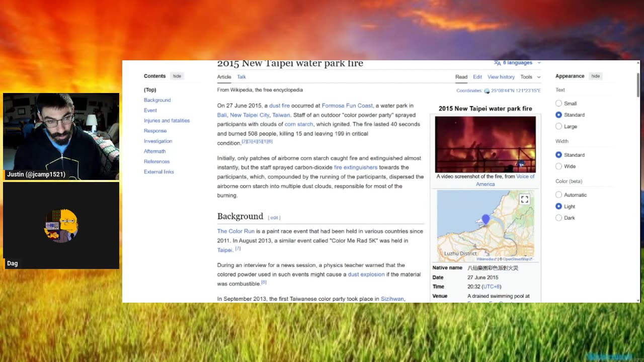Image resolution: width=644 pixels, height=362 pixels.
Task: Open the fire extinguishers link
Action: [x=356, y=167]
